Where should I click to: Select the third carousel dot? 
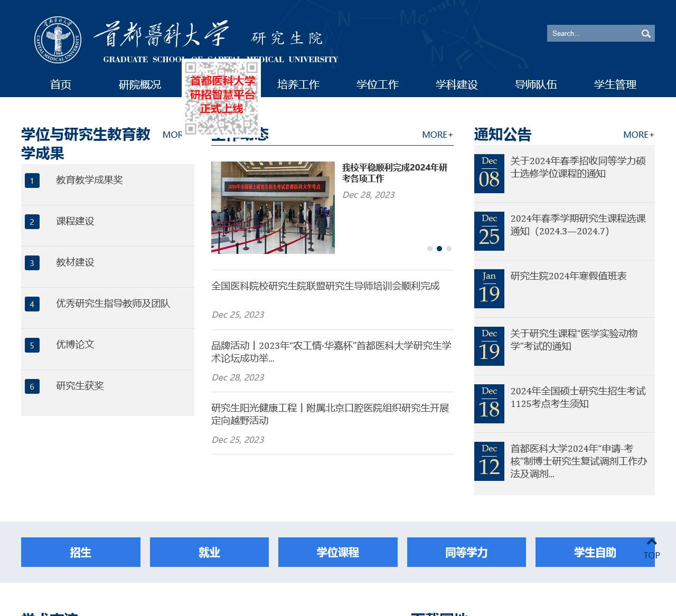pyautogui.click(x=449, y=249)
